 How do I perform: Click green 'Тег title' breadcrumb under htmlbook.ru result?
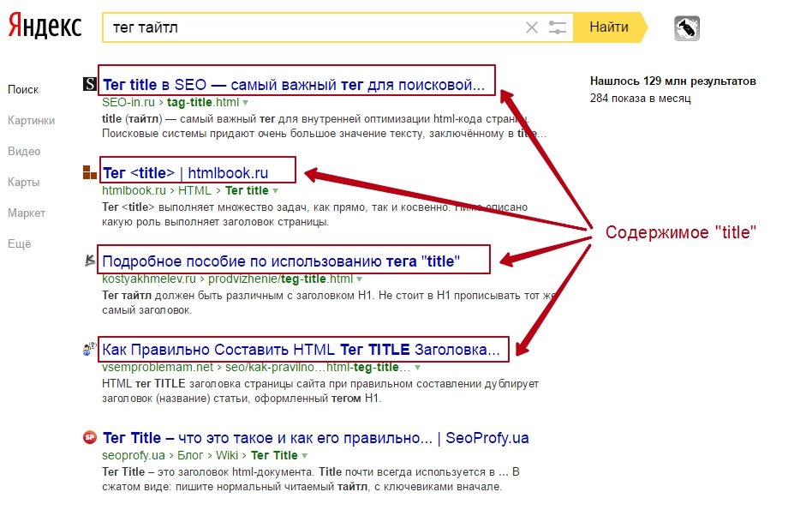[247, 190]
